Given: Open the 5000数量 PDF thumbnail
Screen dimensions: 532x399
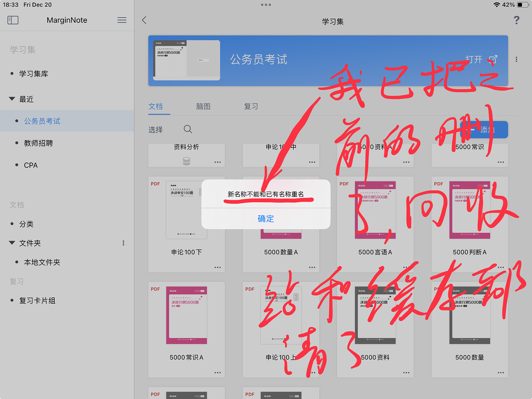Looking at the screenshot, I should [470, 315].
